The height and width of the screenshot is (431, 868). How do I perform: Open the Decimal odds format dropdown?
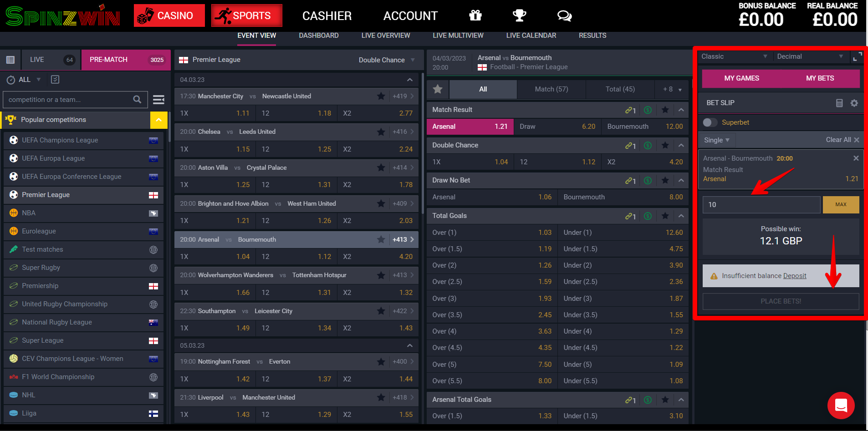click(810, 56)
